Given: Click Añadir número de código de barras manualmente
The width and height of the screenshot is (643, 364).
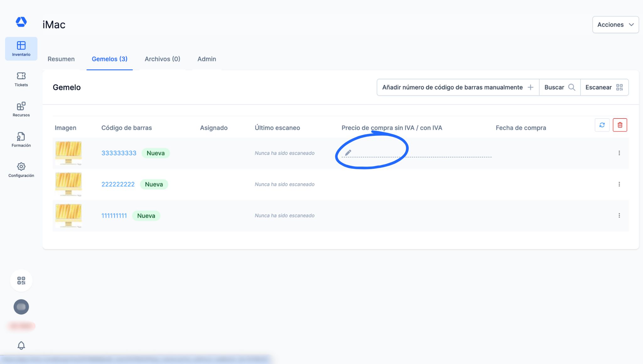Looking at the screenshot, I should [x=458, y=87].
